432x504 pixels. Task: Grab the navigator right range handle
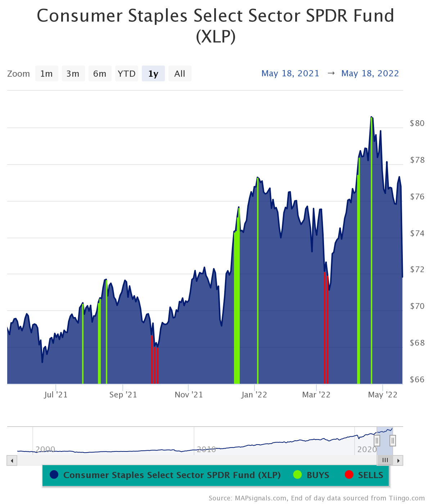(393, 440)
